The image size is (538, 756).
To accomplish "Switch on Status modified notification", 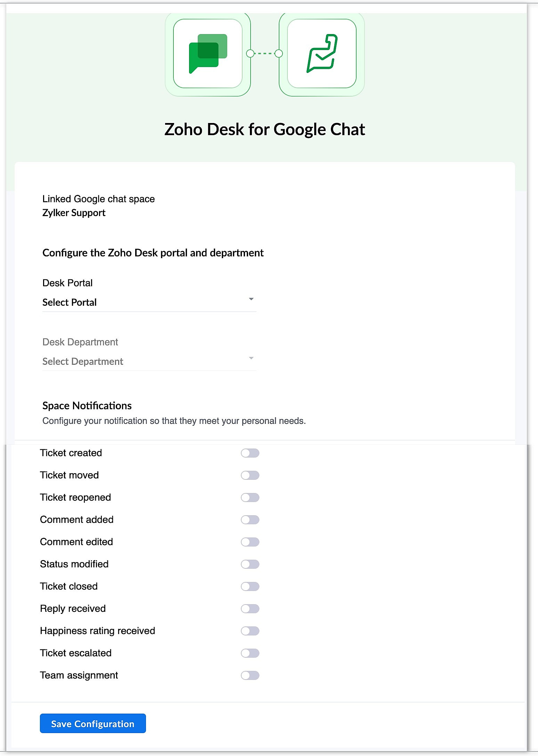I will 250,564.
